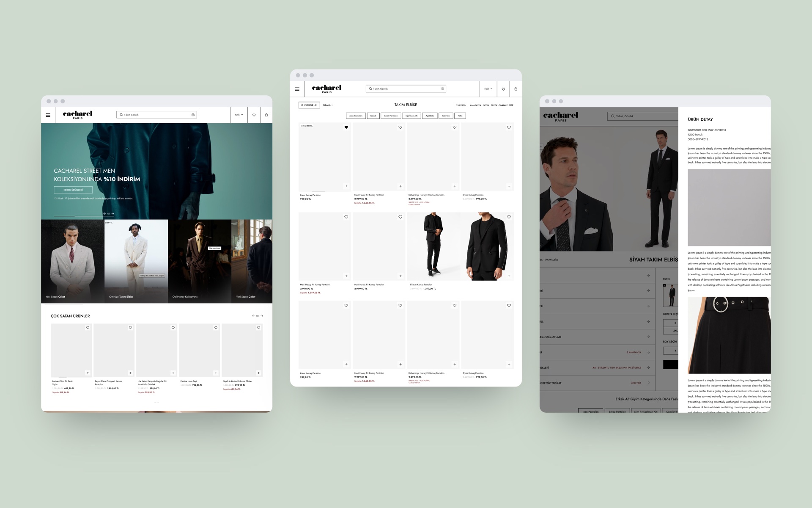Click ANASAYFA breadcrumb link in listing window
Screen dimensions: 812x508
coord(475,105)
